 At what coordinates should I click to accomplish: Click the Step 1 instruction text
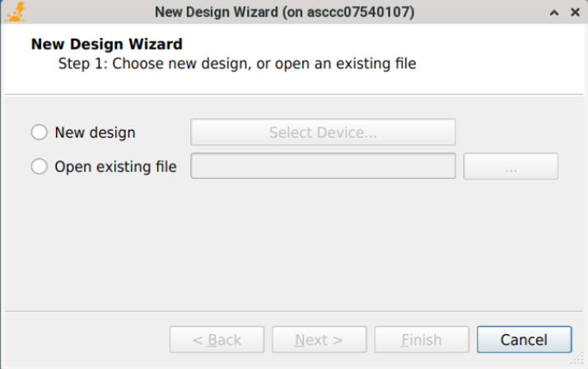237,63
